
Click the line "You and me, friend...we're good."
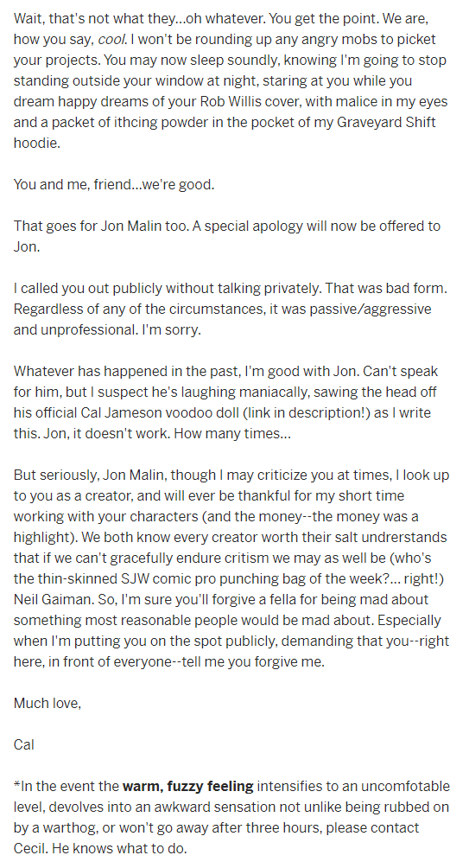pos(114,184)
